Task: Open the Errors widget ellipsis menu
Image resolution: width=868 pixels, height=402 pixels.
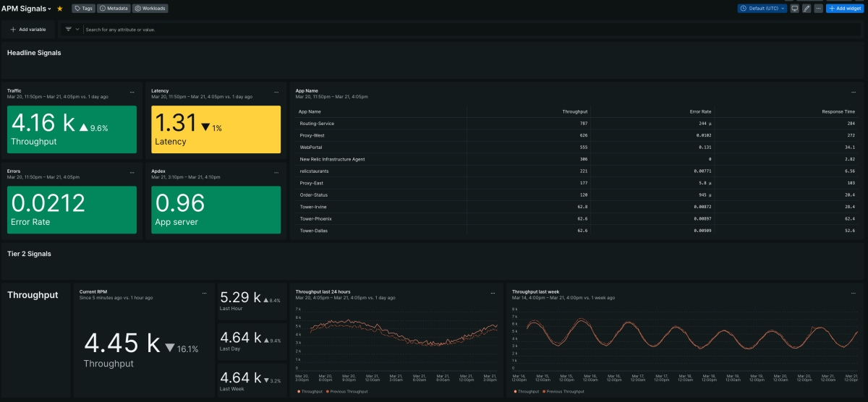Action: tap(132, 173)
